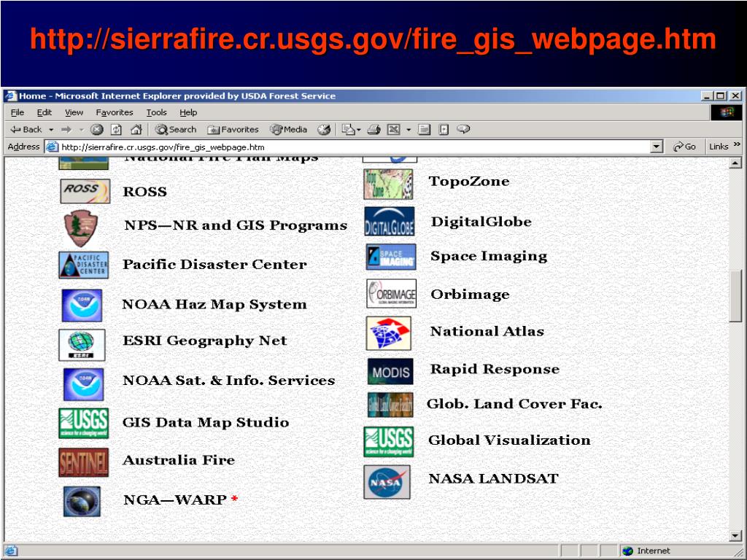Click USGS logo beside GIS Data Map Studio

83,423
